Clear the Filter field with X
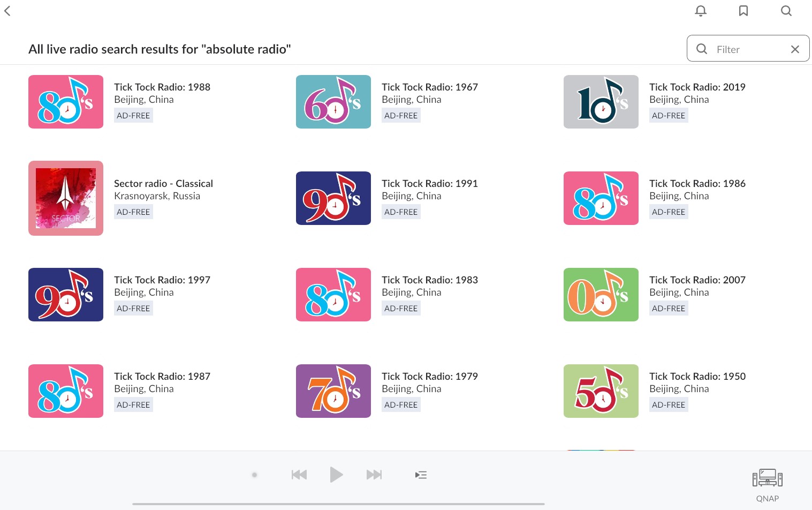Viewport: 812px width, 510px height. 795,49
